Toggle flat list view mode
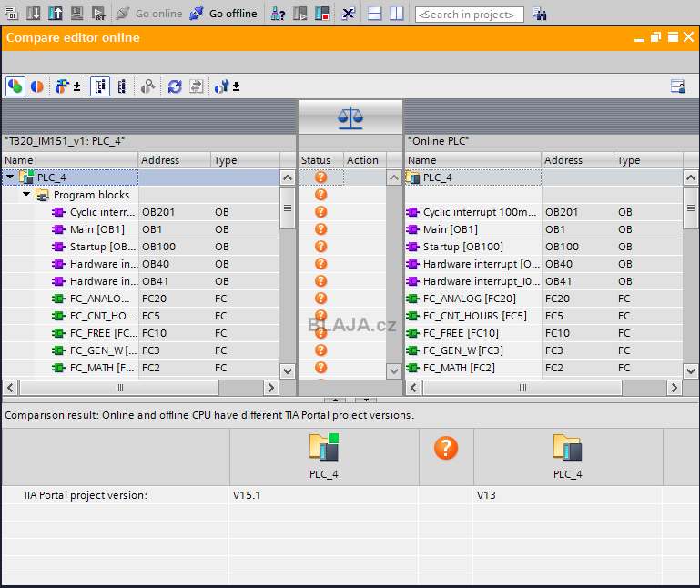This screenshot has height=588, width=700. [122, 86]
